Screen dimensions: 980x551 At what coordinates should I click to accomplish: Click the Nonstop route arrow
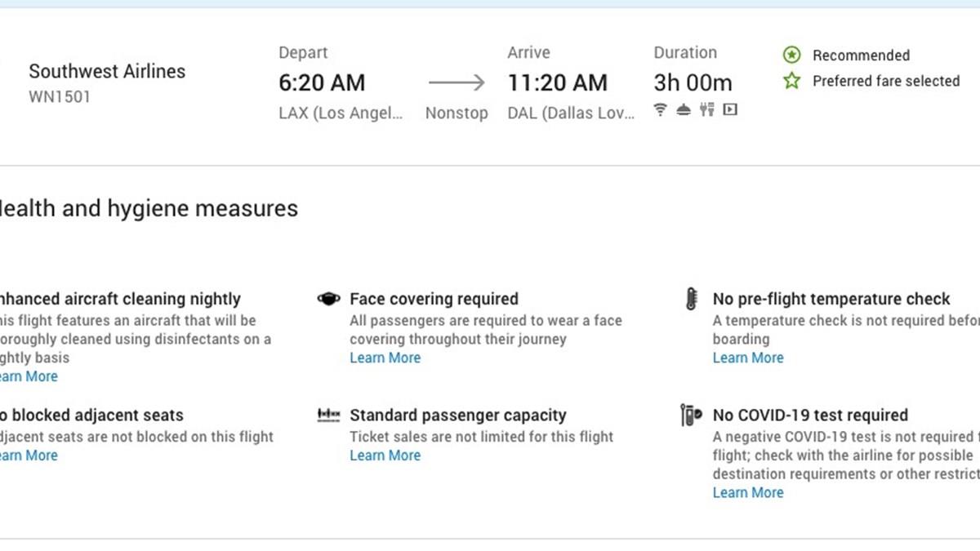tap(457, 82)
